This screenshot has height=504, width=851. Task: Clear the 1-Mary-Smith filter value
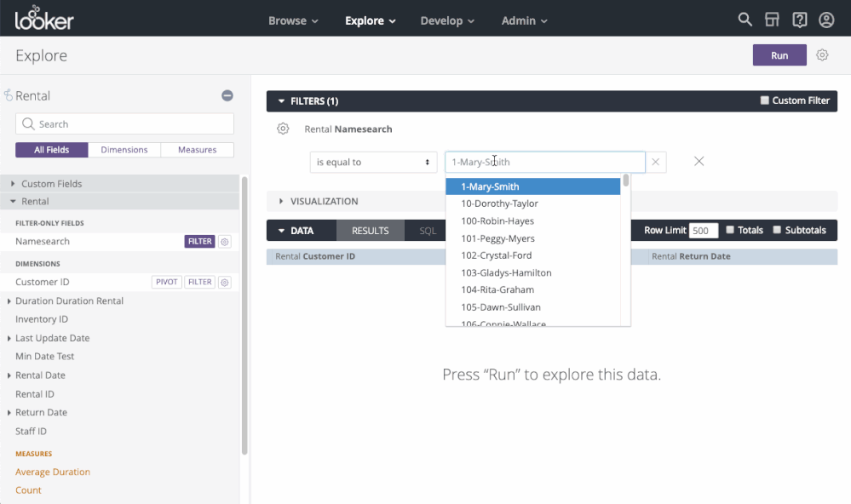656,162
